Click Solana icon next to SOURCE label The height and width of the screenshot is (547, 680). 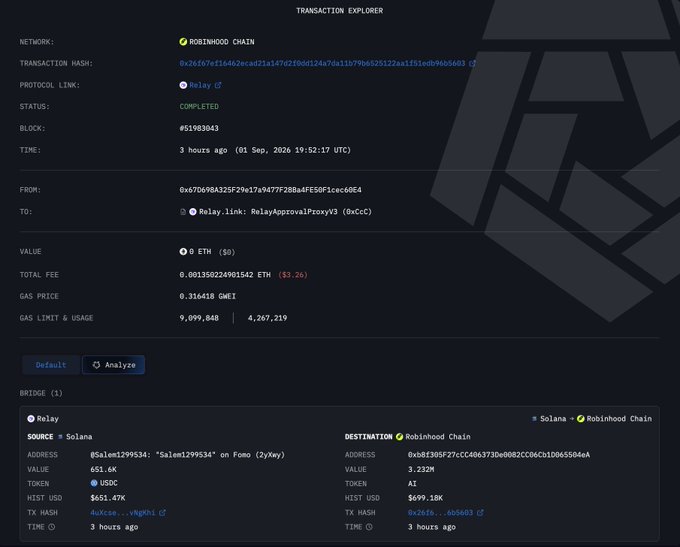(60, 437)
